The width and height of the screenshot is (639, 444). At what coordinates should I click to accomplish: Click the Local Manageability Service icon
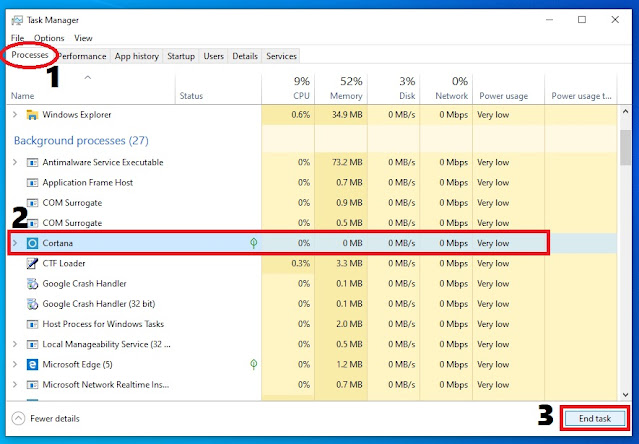[x=32, y=344]
